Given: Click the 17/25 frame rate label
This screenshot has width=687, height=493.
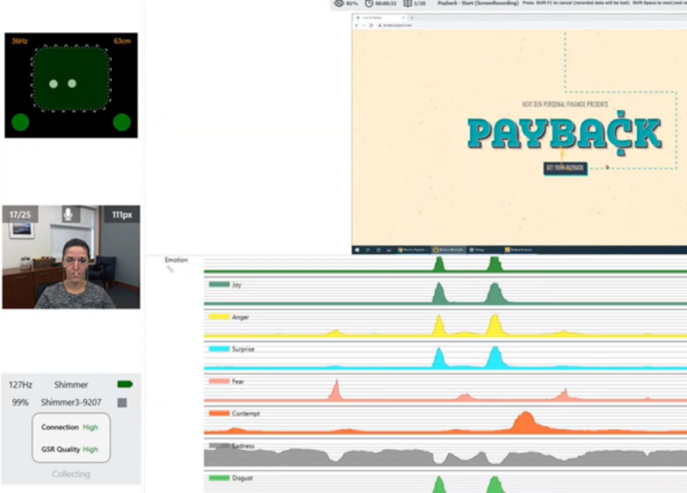Looking at the screenshot, I should point(20,215).
